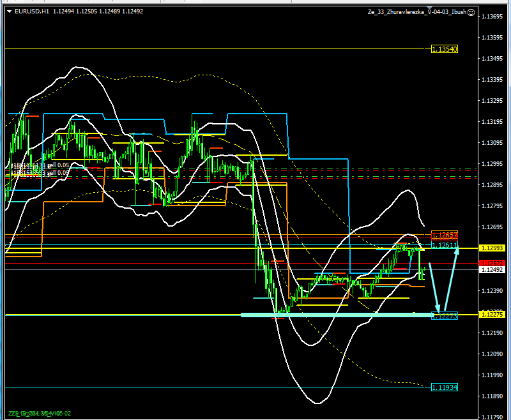Click the EURUSD,H1 symbol title text

32,11
